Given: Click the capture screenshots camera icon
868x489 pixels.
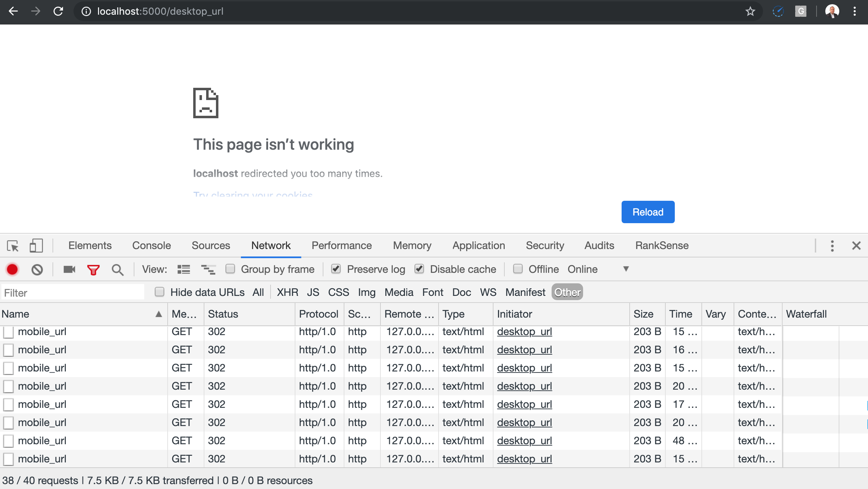Looking at the screenshot, I should [69, 269].
